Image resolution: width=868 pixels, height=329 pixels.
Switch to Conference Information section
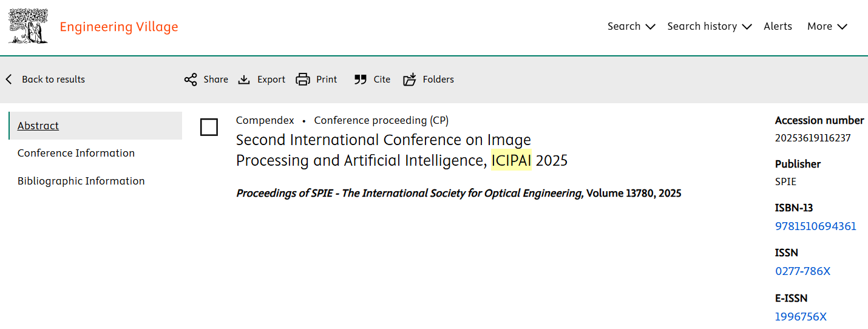click(x=76, y=153)
